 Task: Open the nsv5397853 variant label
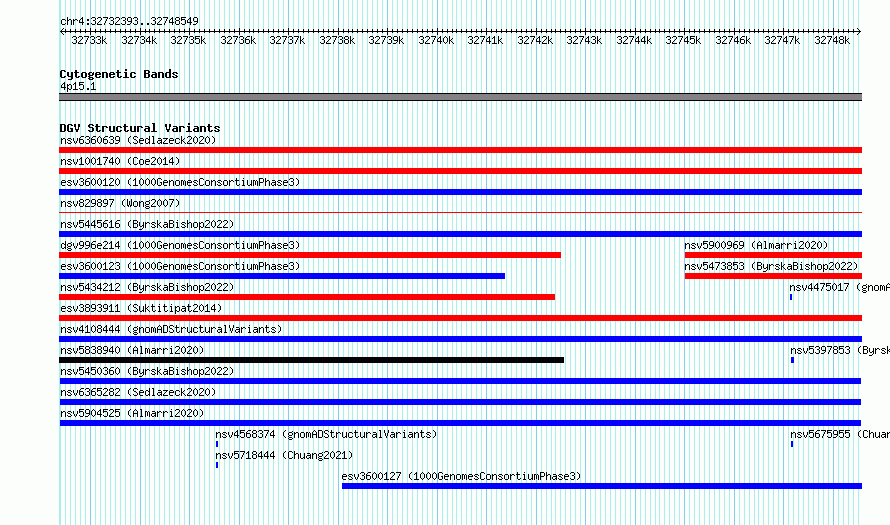pyautogui.click(x=840, y=350)
